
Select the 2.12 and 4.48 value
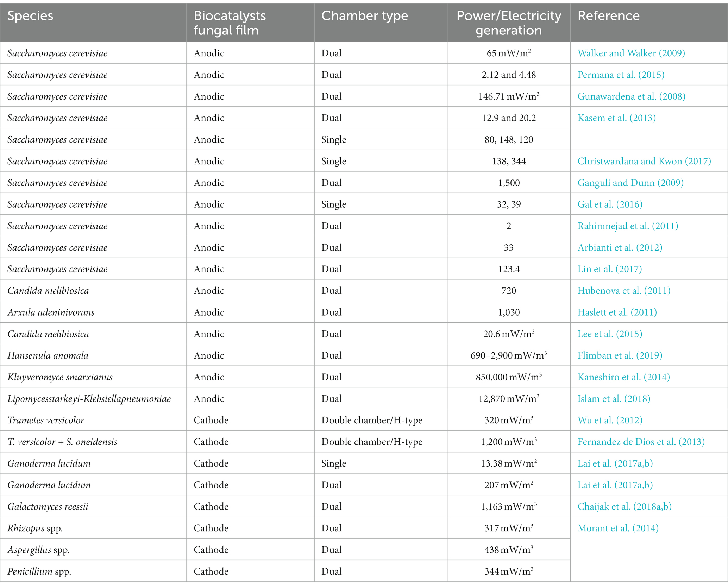[x=509, y=75]
